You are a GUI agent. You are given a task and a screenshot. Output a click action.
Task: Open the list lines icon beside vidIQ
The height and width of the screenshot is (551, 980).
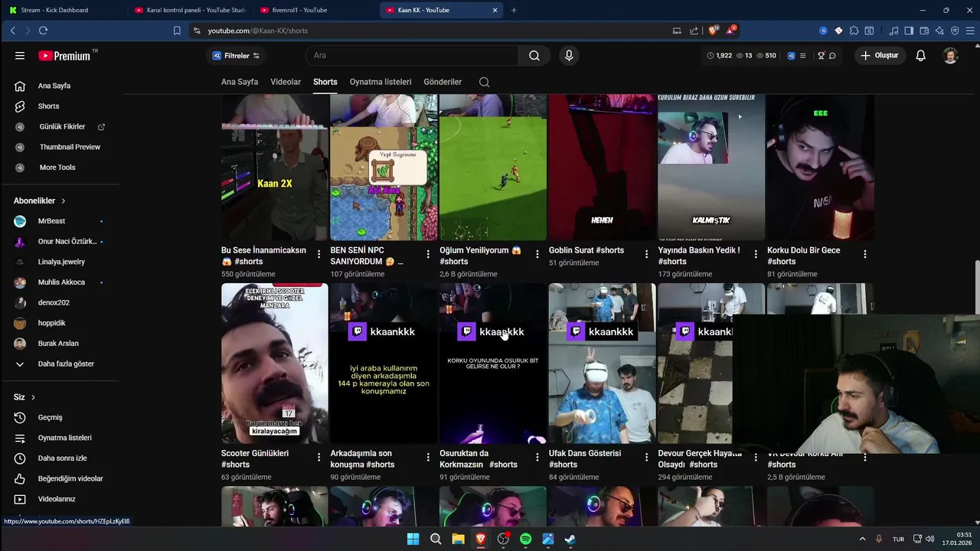802,55
